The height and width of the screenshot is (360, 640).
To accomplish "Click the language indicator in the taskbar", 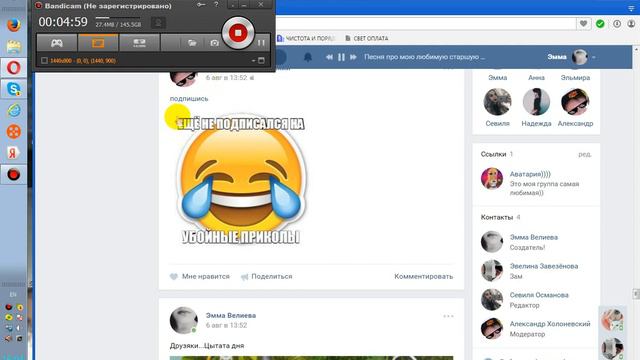I will tap(13, 294).
